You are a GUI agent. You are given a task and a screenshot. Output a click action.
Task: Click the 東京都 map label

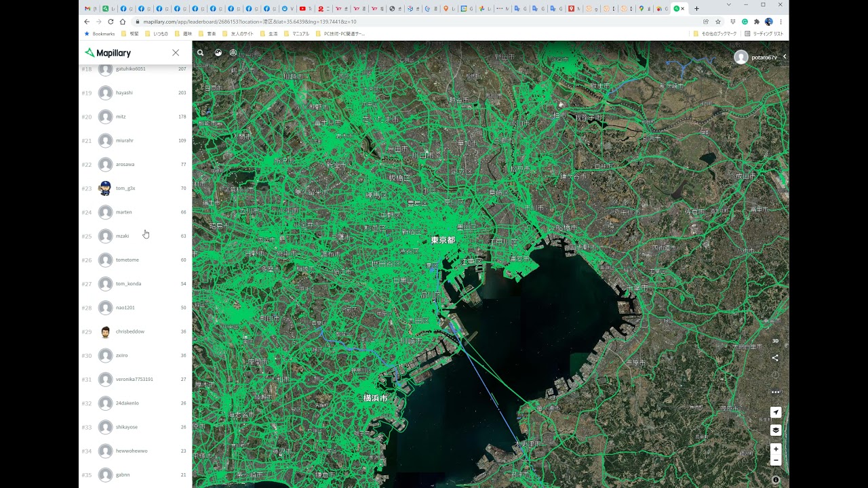pyautogui.click(x=443, y=240)
